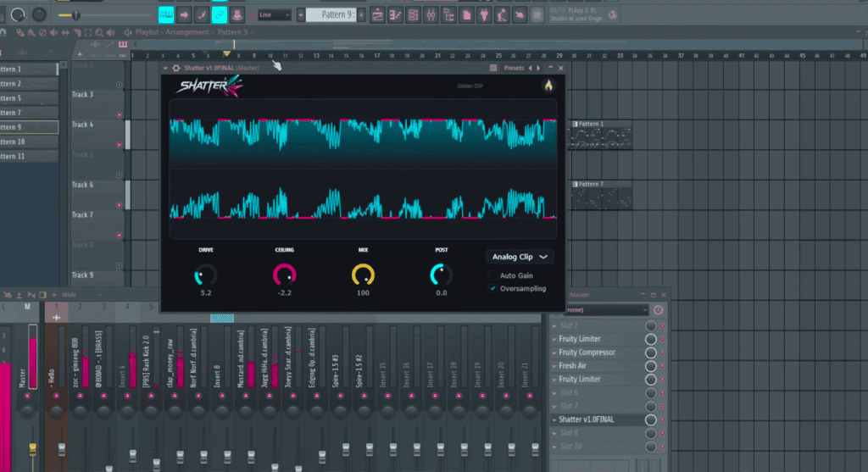868x472 pixels.
Task: Toggle Fresh Air slot enable dot
Action: [x=662, y=366]
